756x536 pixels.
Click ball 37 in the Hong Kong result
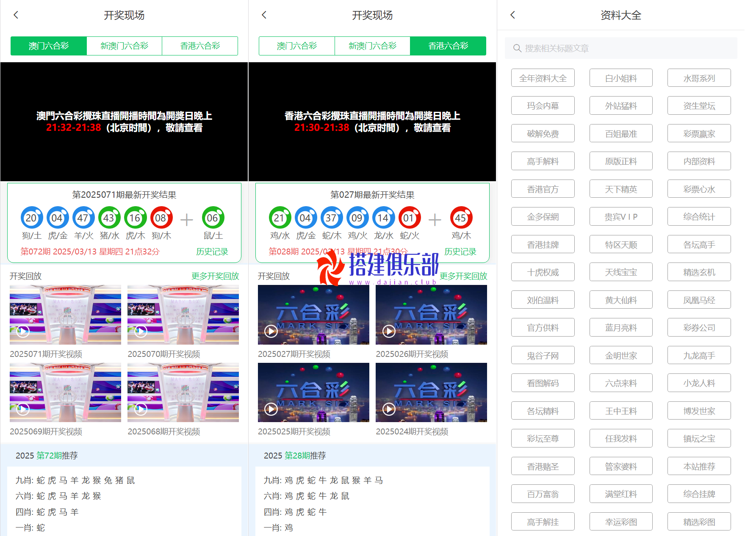pos(332,218)
